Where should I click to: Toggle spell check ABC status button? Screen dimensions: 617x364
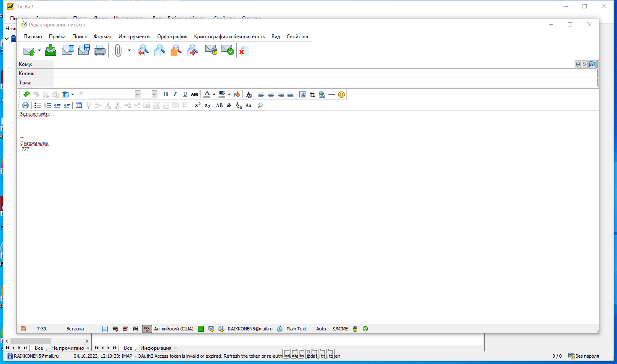click(147, 329)
